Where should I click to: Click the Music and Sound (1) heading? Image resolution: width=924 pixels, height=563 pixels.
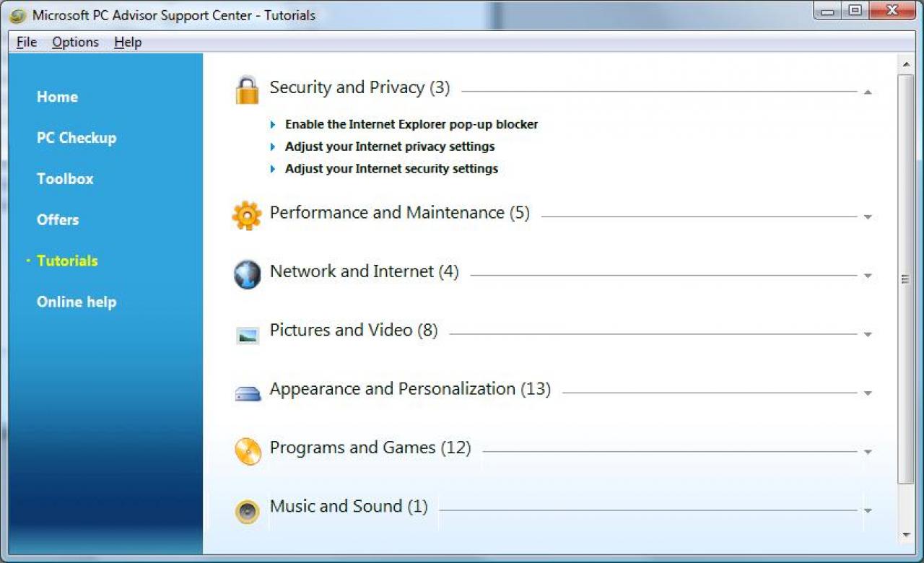click(x=349, y=506)
